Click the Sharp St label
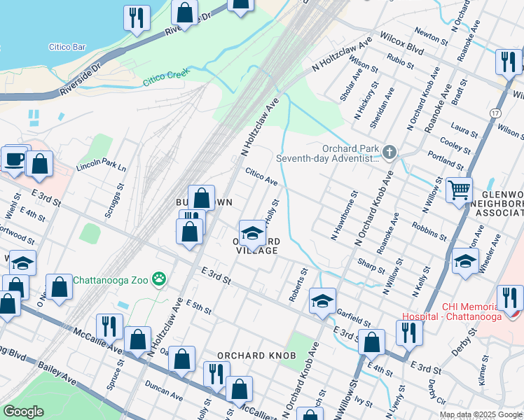The height and width of the screenshot is (420, 524). [x=371, y=266]
